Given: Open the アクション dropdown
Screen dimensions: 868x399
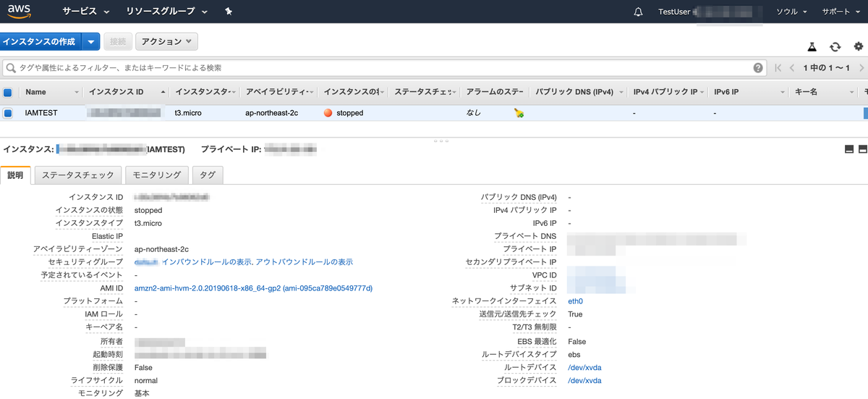Looking at the screenshot, I should pos(166,42).
